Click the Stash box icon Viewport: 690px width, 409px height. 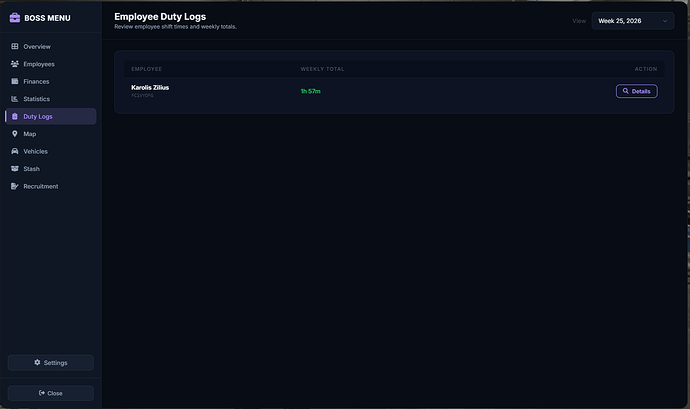15,169
